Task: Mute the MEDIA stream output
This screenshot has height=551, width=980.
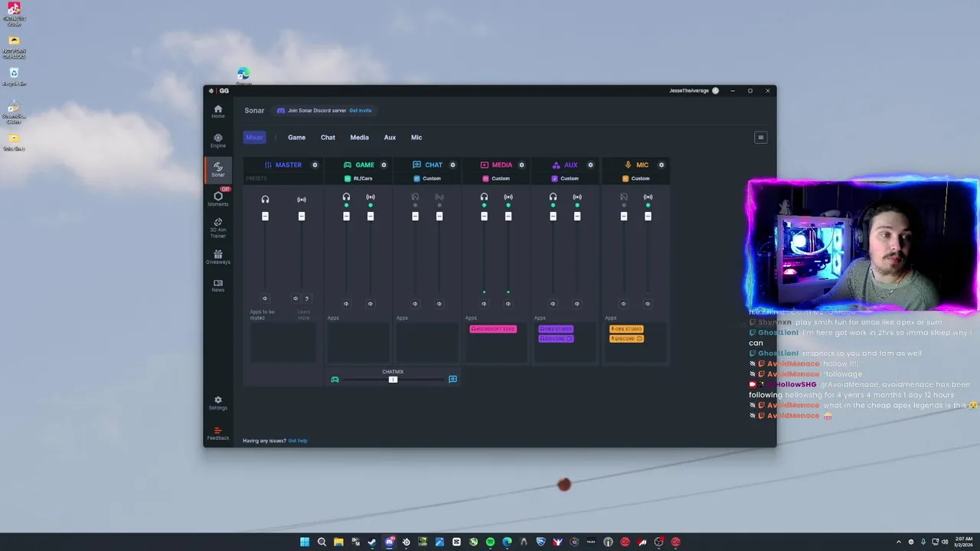Action: coord(508,304)
